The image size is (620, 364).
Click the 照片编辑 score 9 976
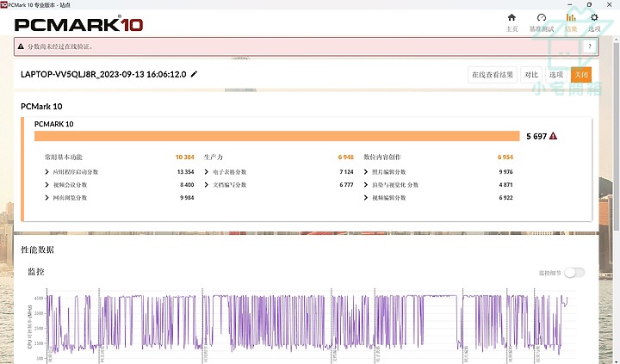tap(505, 172)
